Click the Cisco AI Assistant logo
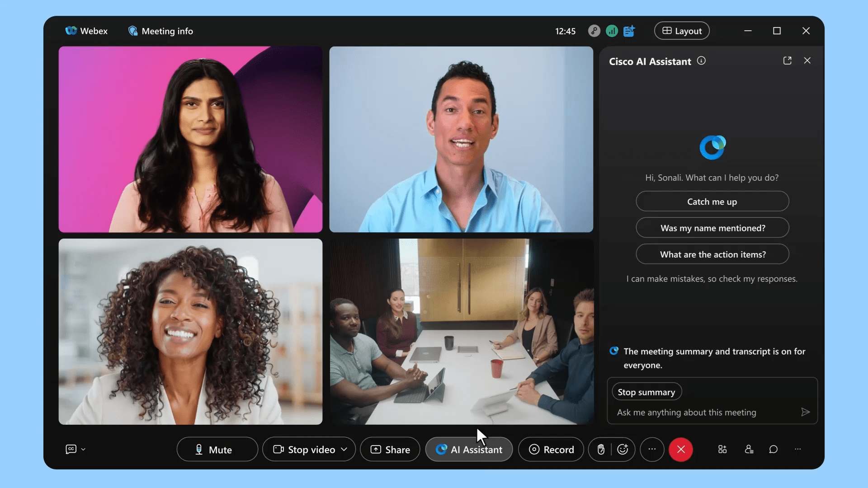 coord(712,147)
